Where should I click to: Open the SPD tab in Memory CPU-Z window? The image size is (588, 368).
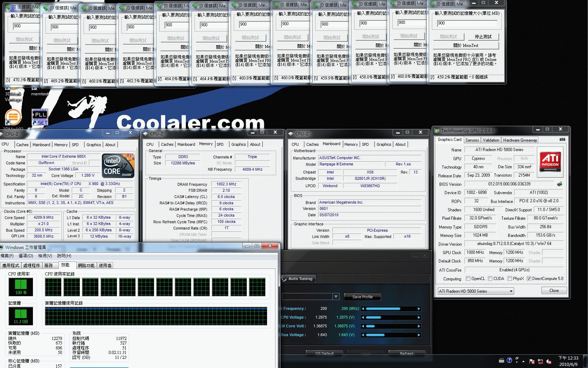pos(220,144)
